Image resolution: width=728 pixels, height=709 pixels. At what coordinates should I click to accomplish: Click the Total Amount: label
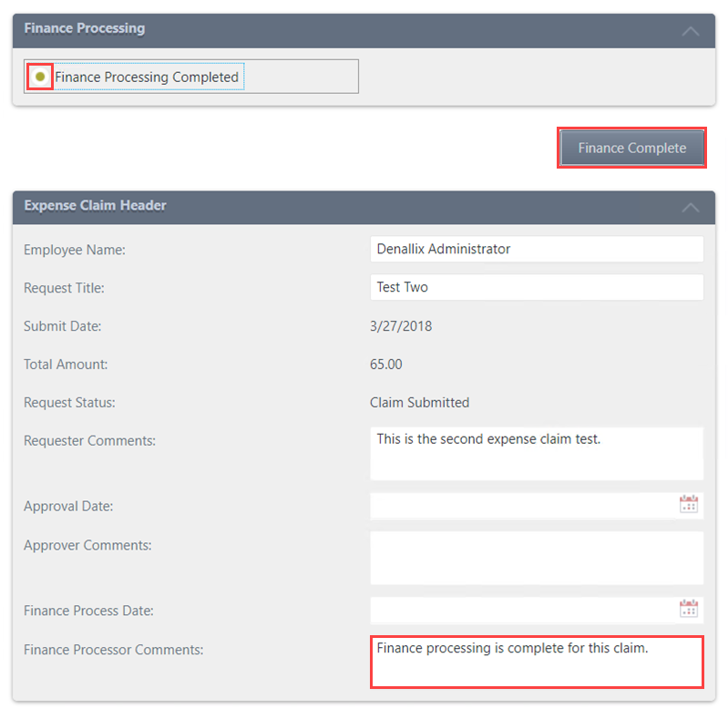point(66,364)
